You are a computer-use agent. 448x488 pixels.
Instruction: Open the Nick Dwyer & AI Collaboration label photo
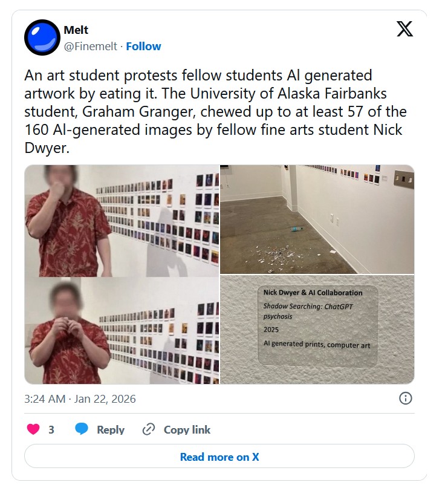tap(317, 330)
